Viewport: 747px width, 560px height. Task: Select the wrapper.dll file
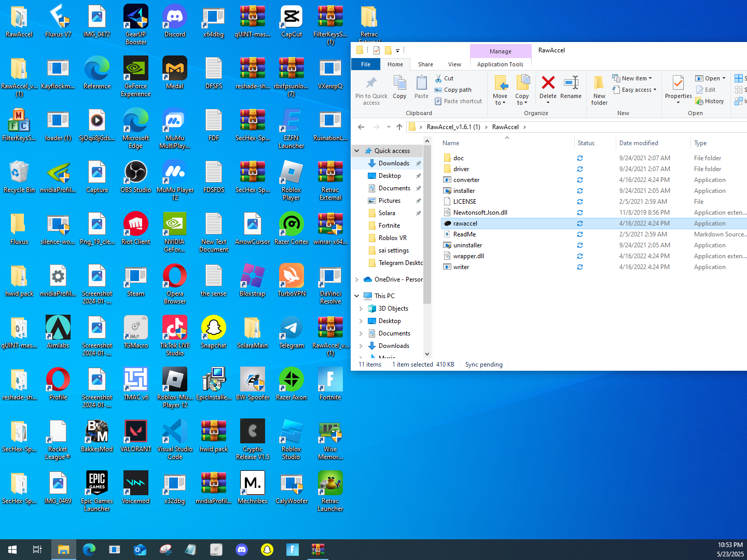click(x=468, y=256)
